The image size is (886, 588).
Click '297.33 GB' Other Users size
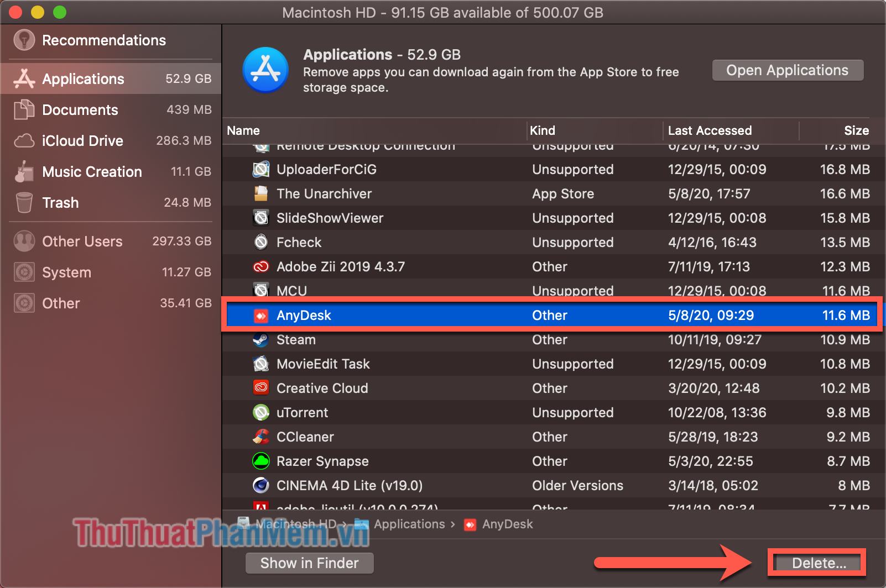[x=182, y=241]
